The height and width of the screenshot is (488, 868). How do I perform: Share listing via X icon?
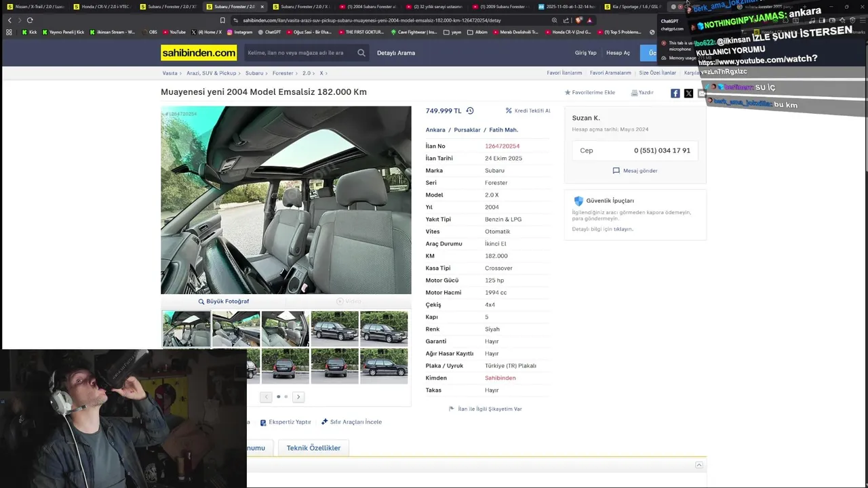[688, 94]
